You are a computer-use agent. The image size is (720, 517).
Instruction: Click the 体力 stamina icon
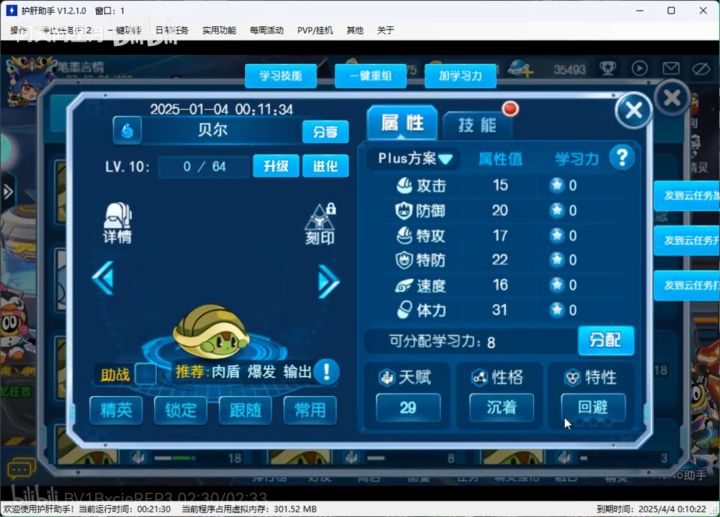tap(404, 310)
